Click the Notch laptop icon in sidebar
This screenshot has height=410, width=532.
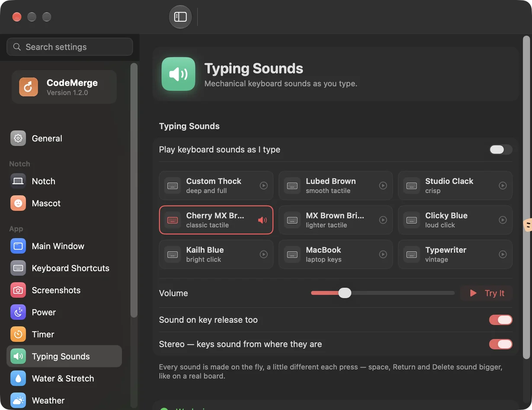point(18,181)
